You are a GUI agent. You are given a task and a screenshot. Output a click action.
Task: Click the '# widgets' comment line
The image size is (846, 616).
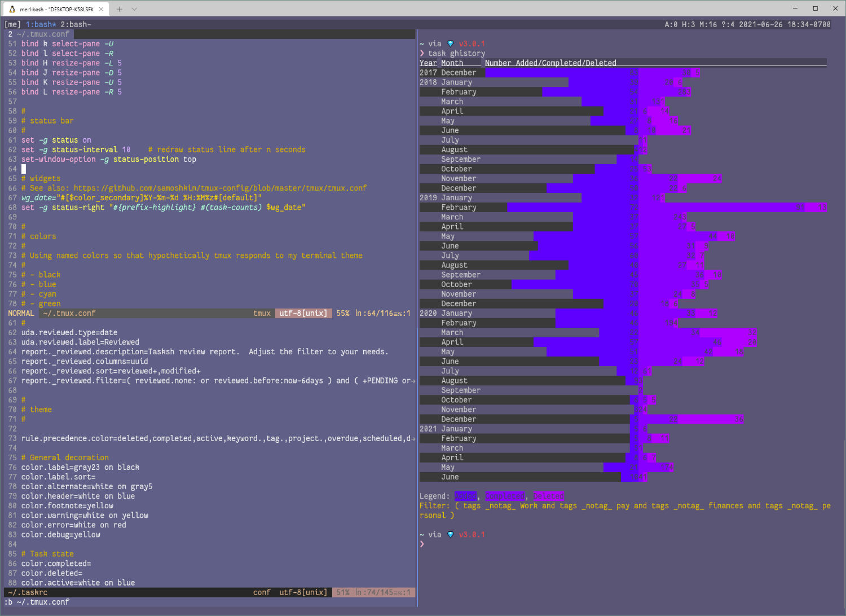41,178
